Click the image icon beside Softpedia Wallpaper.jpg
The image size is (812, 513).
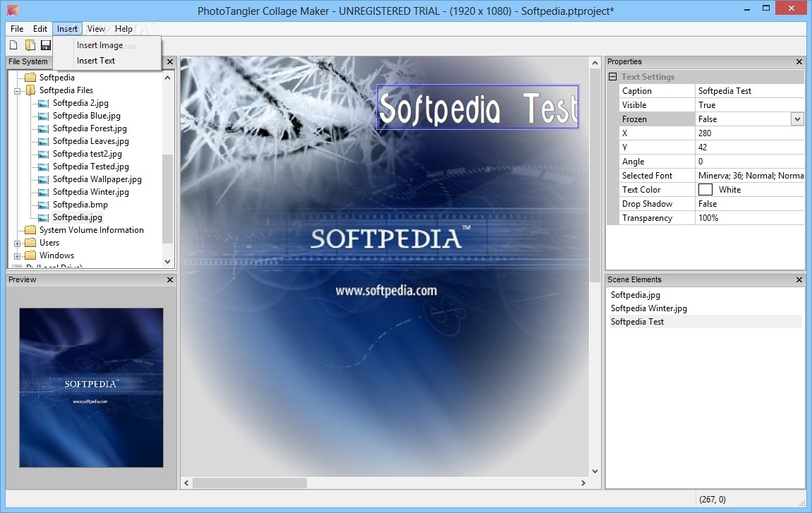click(44, 179)
